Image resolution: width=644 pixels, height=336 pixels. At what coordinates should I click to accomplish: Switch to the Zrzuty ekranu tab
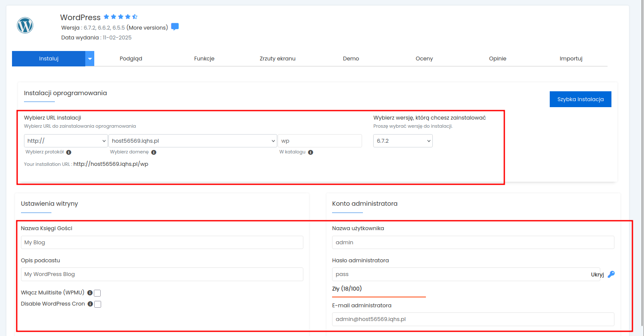(x=277, y=58)
